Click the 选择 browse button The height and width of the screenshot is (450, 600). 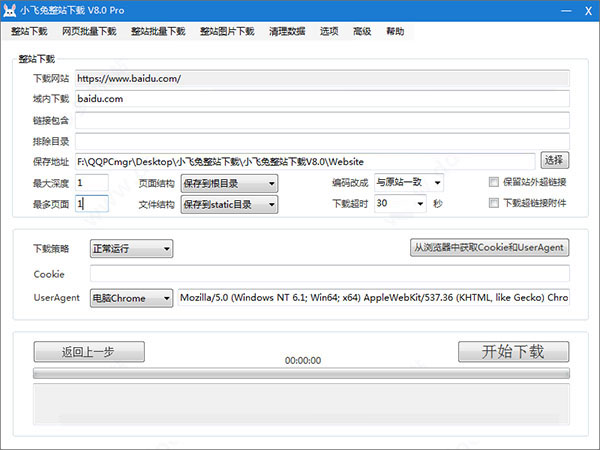554,160
